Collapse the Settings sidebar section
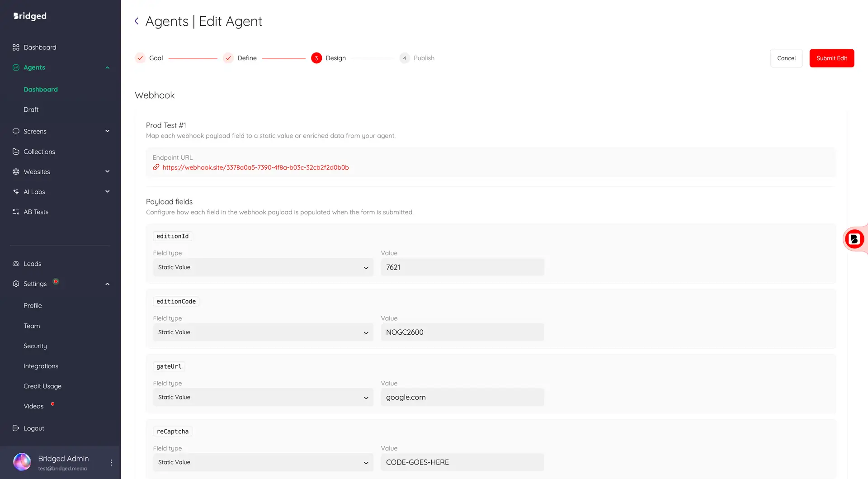This screenshot has width=868, height=479. (108, 284)
